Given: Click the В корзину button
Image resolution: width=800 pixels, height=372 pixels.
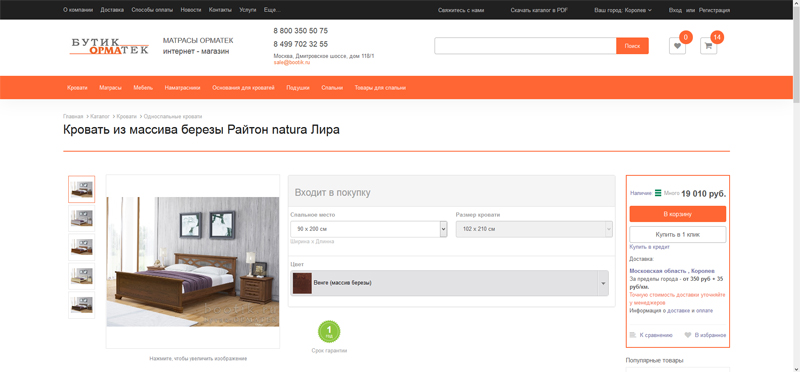Looking at the screenshot, I should point(678,214).
